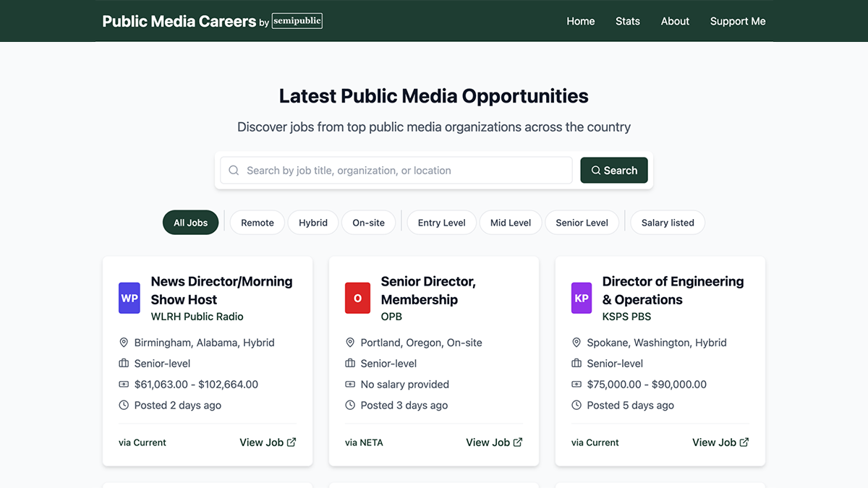Click the magnifying glass icon inside the search bar
This screenshot has width=868, height=488.
tap(233, 170)
